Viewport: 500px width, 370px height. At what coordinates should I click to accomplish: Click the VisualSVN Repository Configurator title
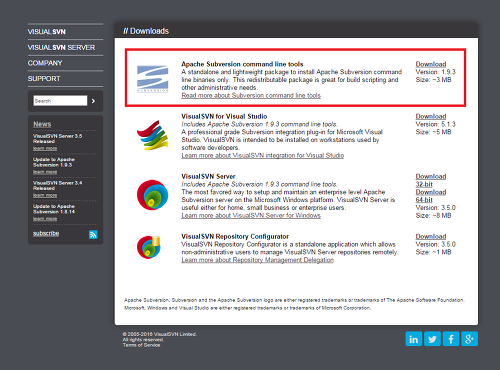click(x=235, y=236)
